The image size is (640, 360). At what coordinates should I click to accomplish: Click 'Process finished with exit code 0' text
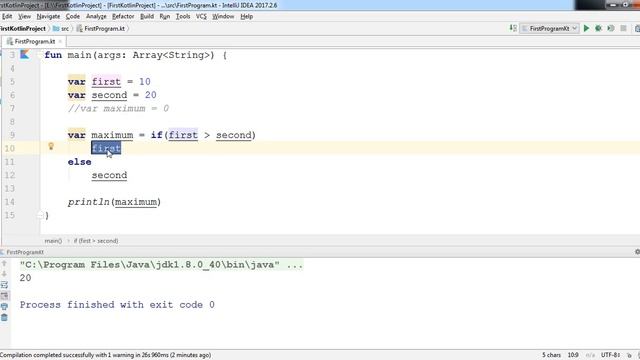pyautogui.click(x=117, y=305)
